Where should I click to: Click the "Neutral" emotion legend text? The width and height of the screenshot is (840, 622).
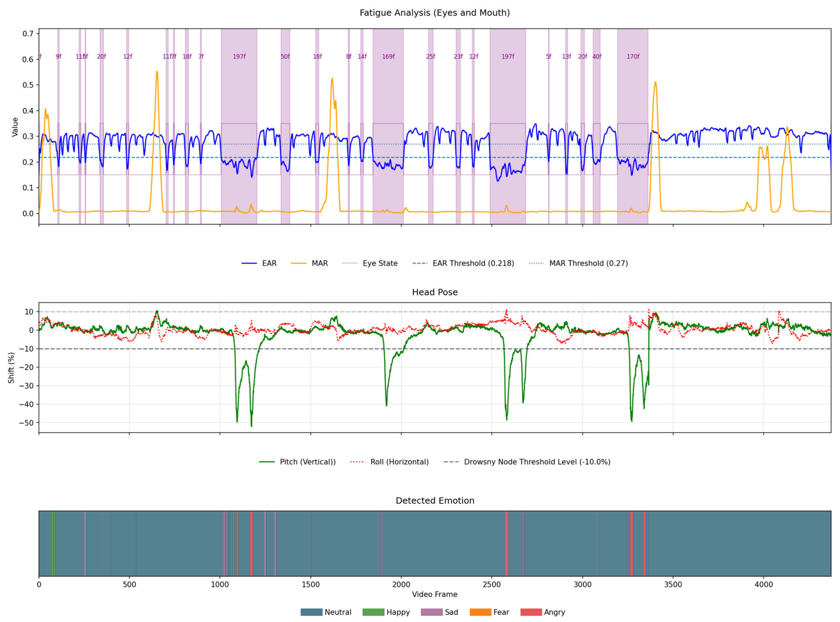tap(338, 612)
